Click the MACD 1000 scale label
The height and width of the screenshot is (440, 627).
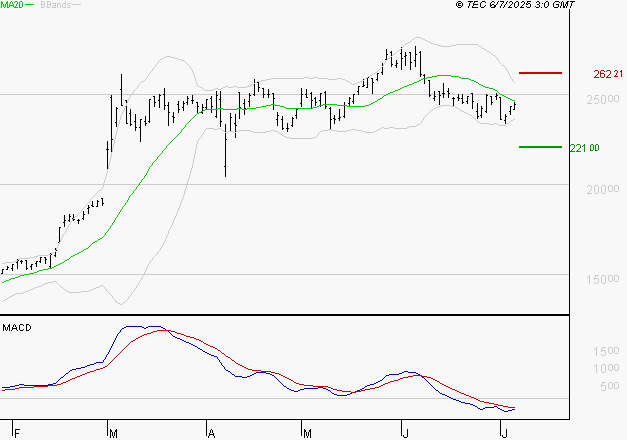click(x=606, y=368)
